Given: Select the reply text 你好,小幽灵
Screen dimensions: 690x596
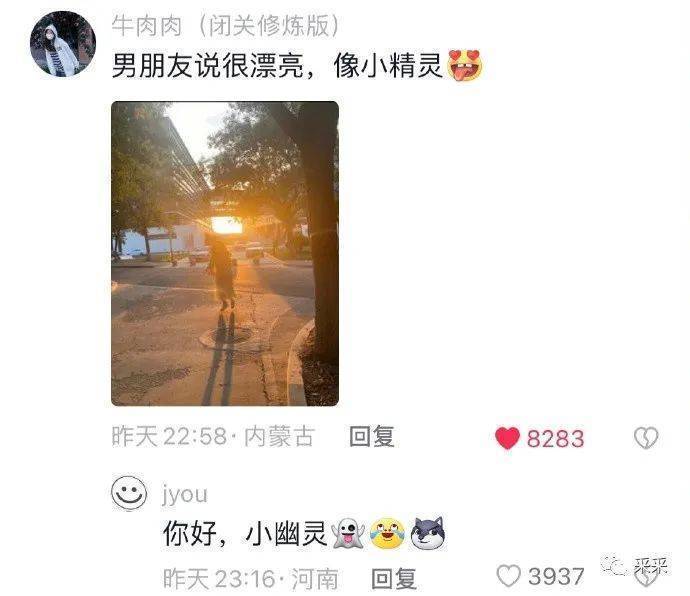Looking at the screenshot, I should (x=245, y=533).
